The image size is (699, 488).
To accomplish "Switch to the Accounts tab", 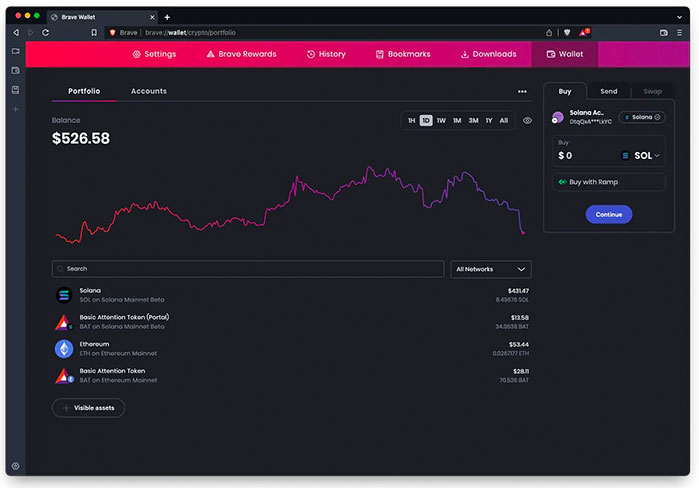I will click(149, 91).
